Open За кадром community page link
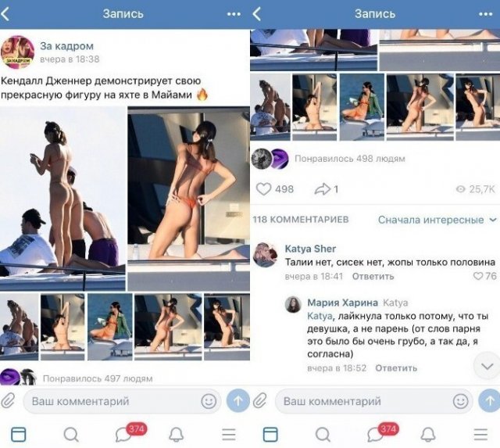 tap(66, 46)
